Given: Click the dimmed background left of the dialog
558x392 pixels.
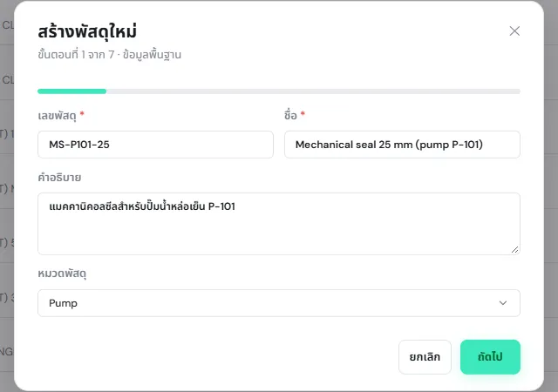Looking at the screenshot, I should 6,196.
